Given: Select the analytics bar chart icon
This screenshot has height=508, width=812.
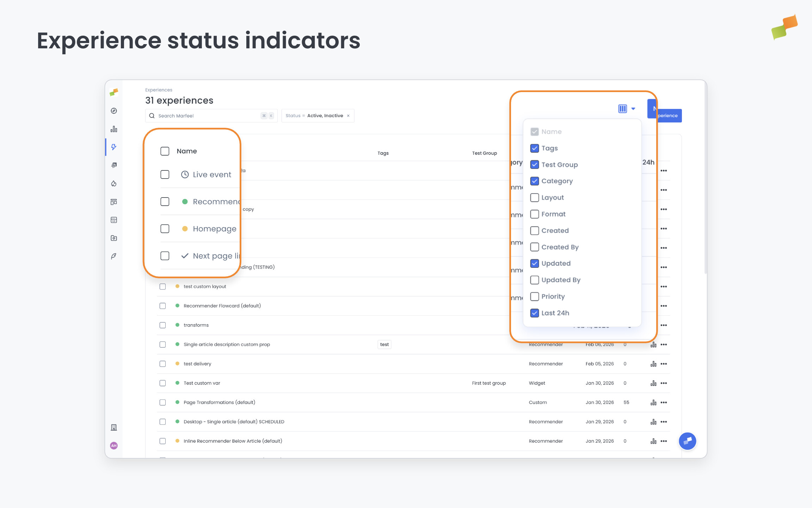Looking at the screenshot, I should coord(114,129).
